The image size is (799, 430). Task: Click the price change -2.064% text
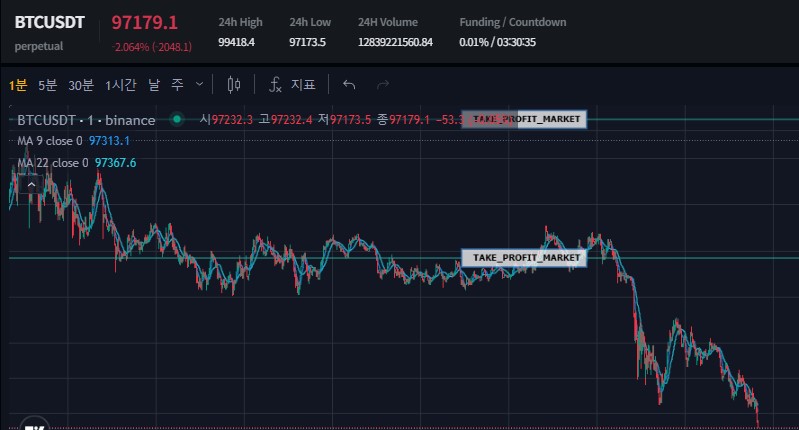click(x=152, y=47)
